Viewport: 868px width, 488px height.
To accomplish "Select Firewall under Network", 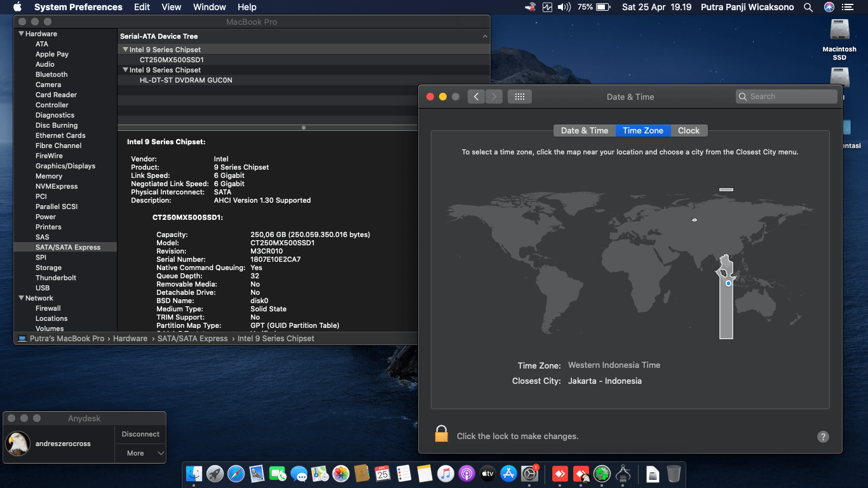I will [x=48, y=308].
